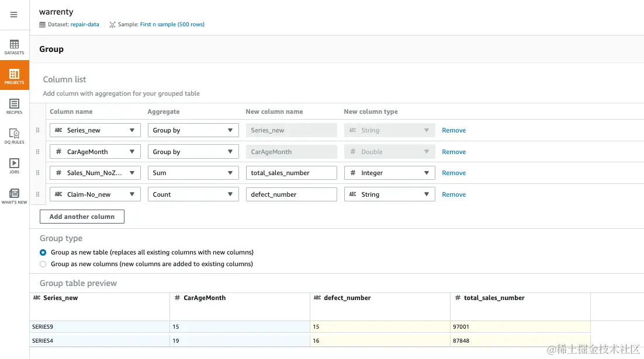Image resolution: width=644 pixels, height=359 pixels.
Task: Open the Sum aggregate dropdown
Action: [193, 173]
